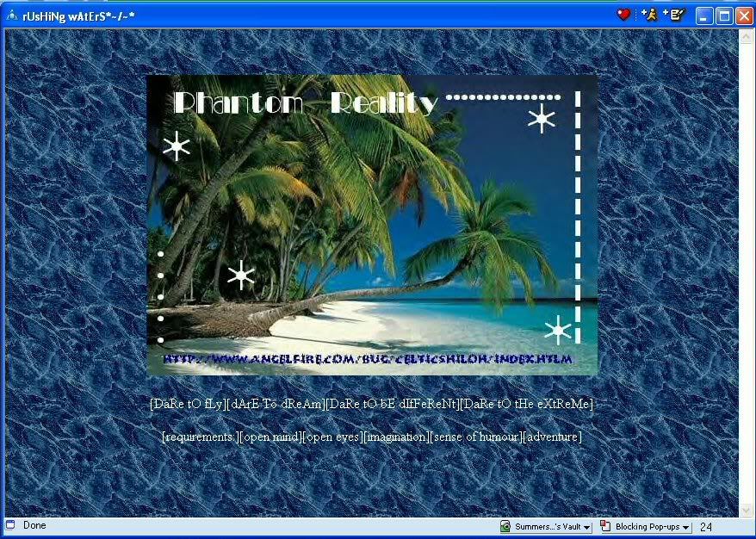Click the Phantom Reality beach banner image
Viewport: 756px width, 539px height.
[372, 225]
